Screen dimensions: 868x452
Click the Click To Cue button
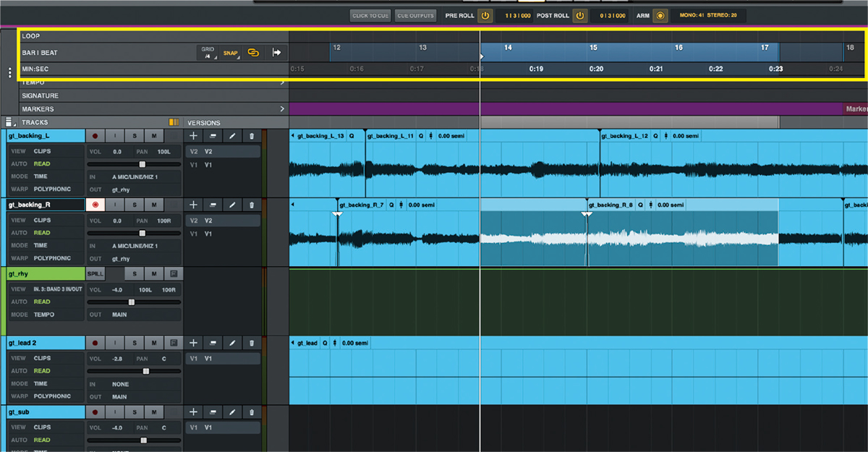370,15
